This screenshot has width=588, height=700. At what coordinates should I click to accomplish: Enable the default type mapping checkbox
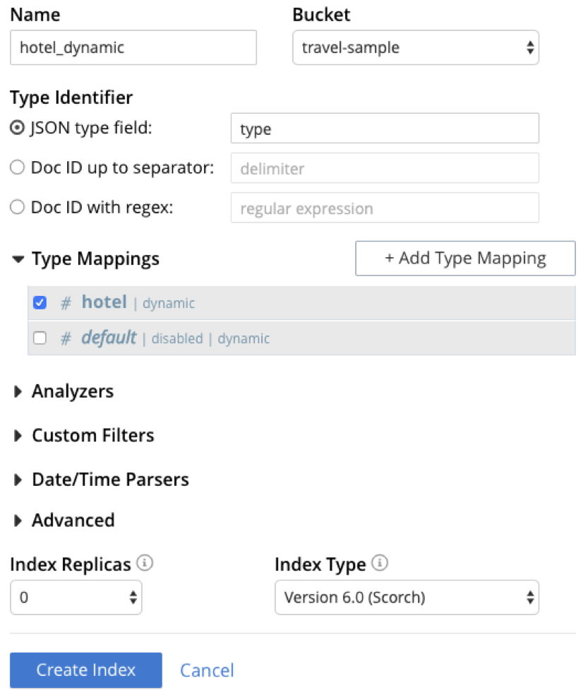tap(40, 338)
